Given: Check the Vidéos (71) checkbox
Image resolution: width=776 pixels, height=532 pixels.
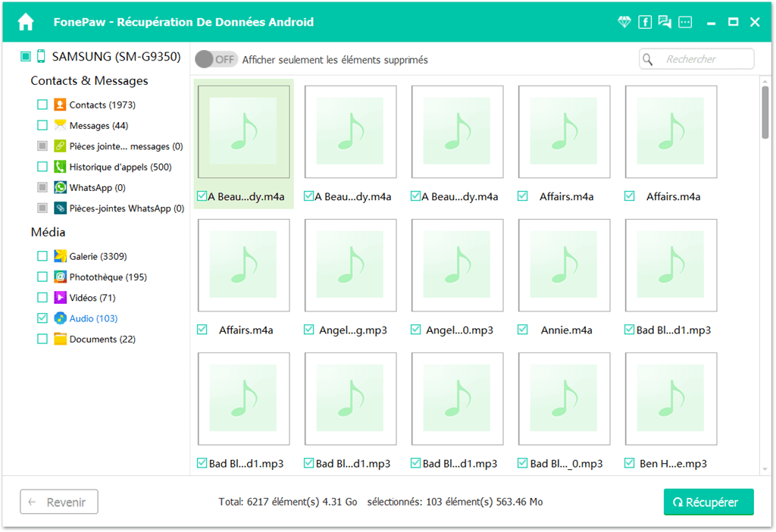Looking at the screenshot, I should point(42,297).
